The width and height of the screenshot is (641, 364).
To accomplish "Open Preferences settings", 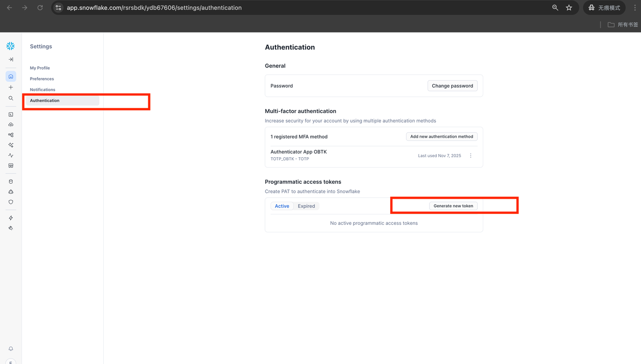I will pos(42,79).
